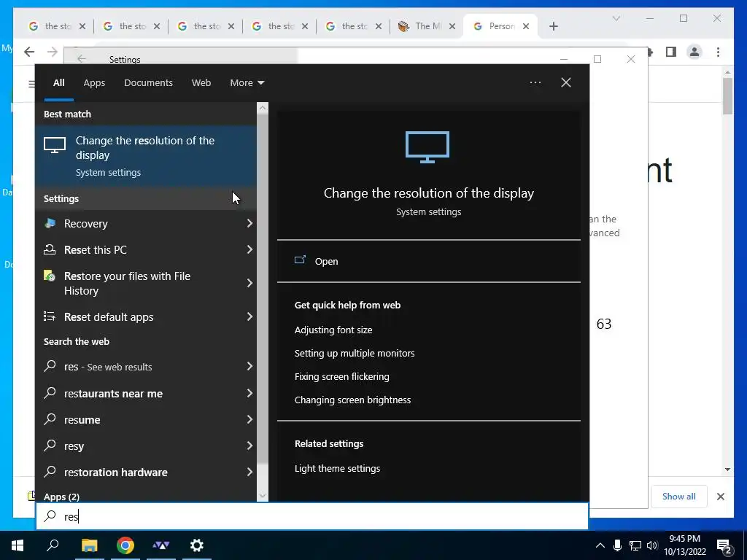Click Chrome back navigation arrow
Screen dimensions: 747x560
(29, 52)
